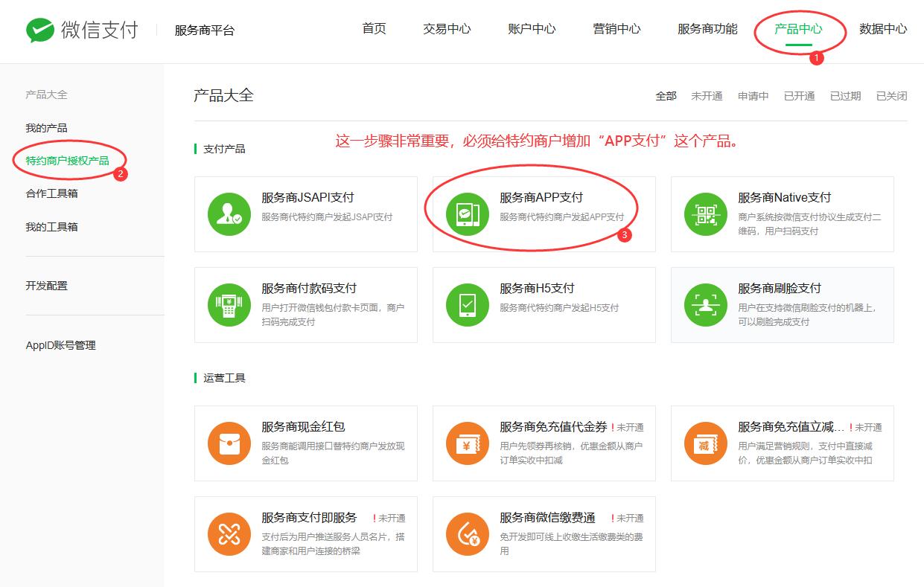
Task: Open the 服务商支付即服务 link icon
Action: pos(229,533)
